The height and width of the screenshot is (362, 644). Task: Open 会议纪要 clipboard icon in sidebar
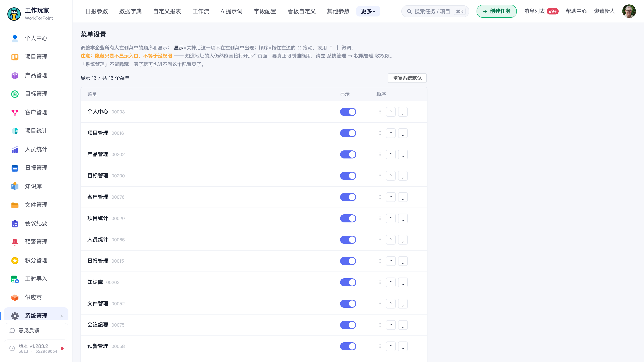click(x=15, y=223)
